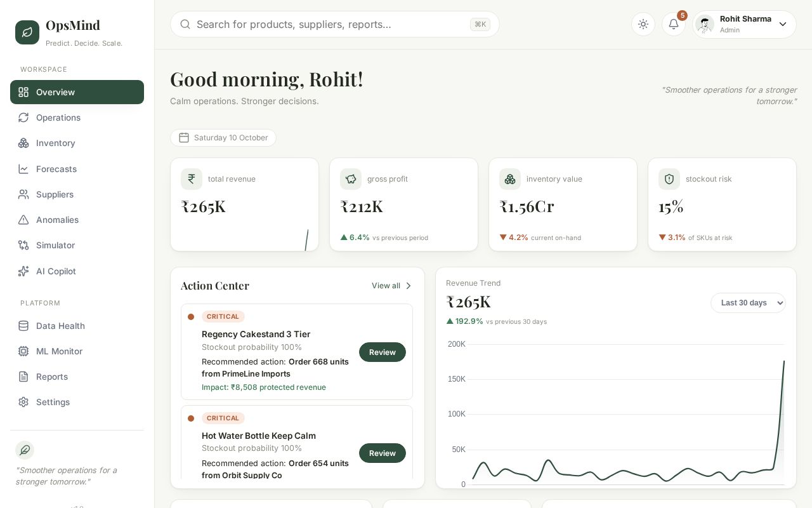Screen dimensions: 812x508
Task: Click the 15% stockout risk value
Action: pyautogui.click(x=671, y=206)
